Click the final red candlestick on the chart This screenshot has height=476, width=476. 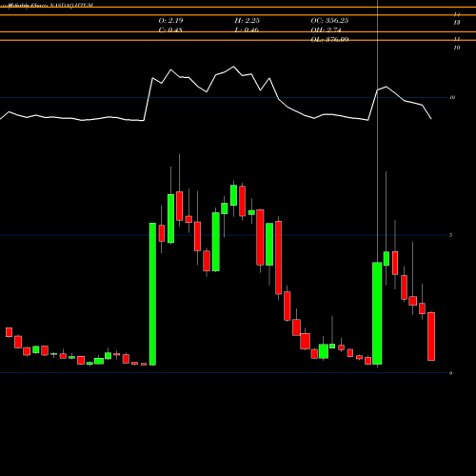pos(431,336)
